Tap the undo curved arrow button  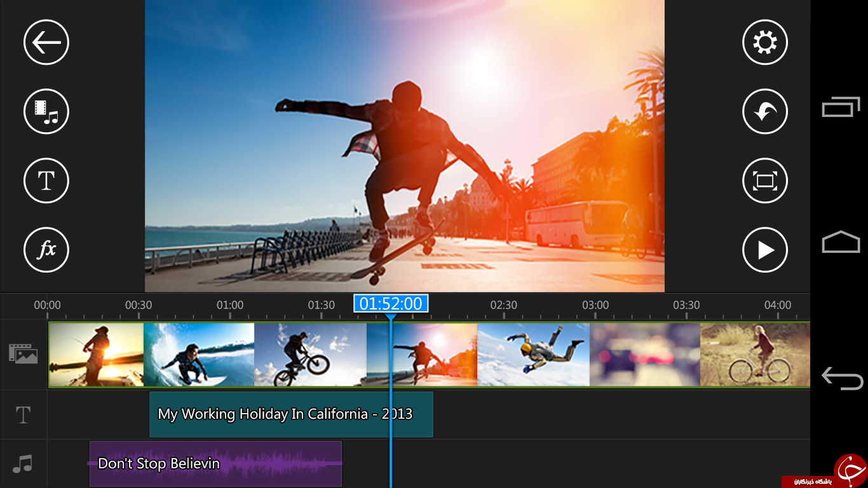765,112
